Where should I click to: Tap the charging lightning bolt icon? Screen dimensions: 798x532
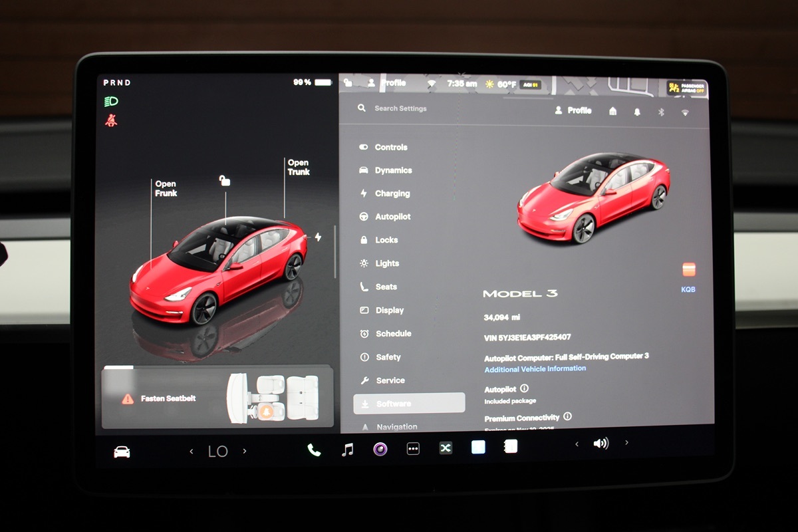pyautogui.click(x=318, y=237)
